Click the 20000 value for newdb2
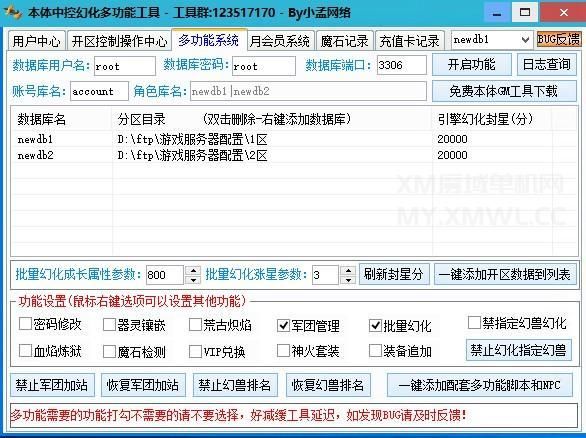 pos(452,155)
